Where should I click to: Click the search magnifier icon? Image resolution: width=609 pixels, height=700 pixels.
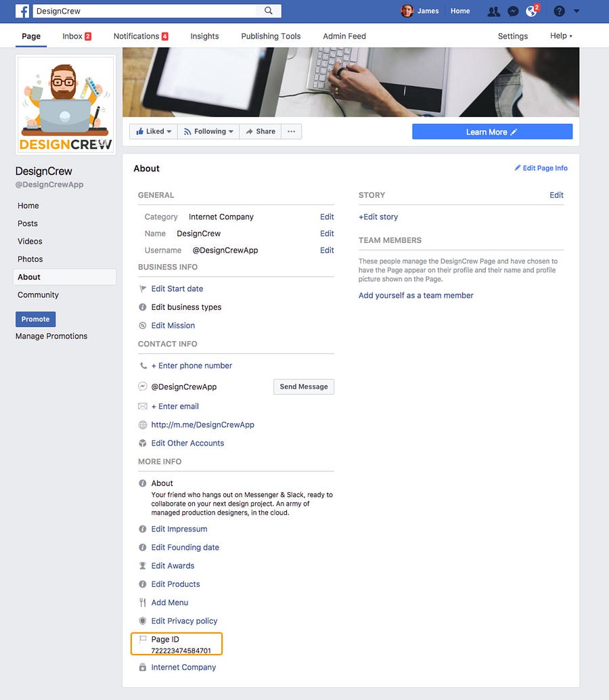coord(269,11)
